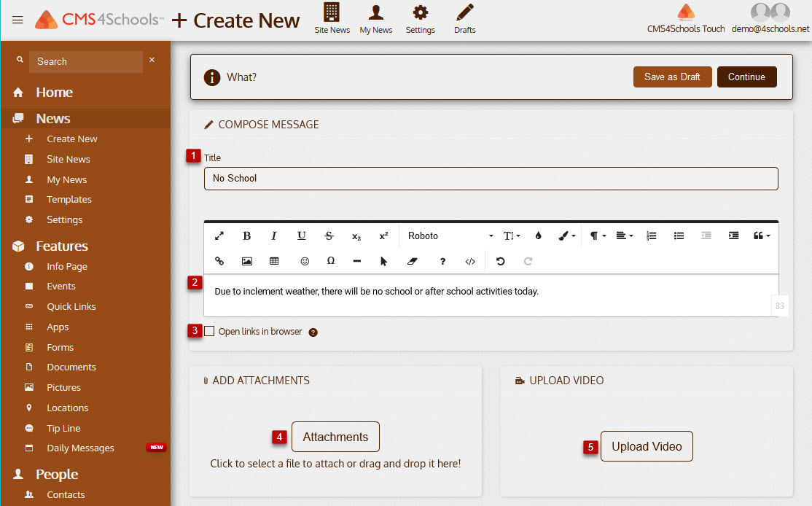Click the Attachments button

point(335,437)
